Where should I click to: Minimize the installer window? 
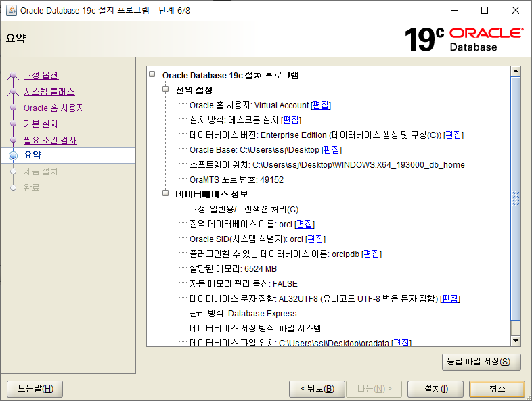(454, 10)
